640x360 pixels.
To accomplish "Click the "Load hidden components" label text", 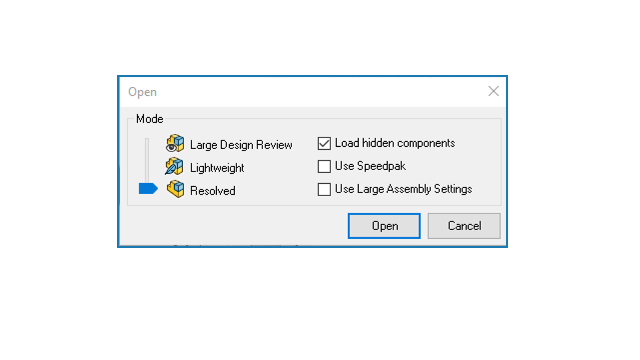I will [395, 143].
